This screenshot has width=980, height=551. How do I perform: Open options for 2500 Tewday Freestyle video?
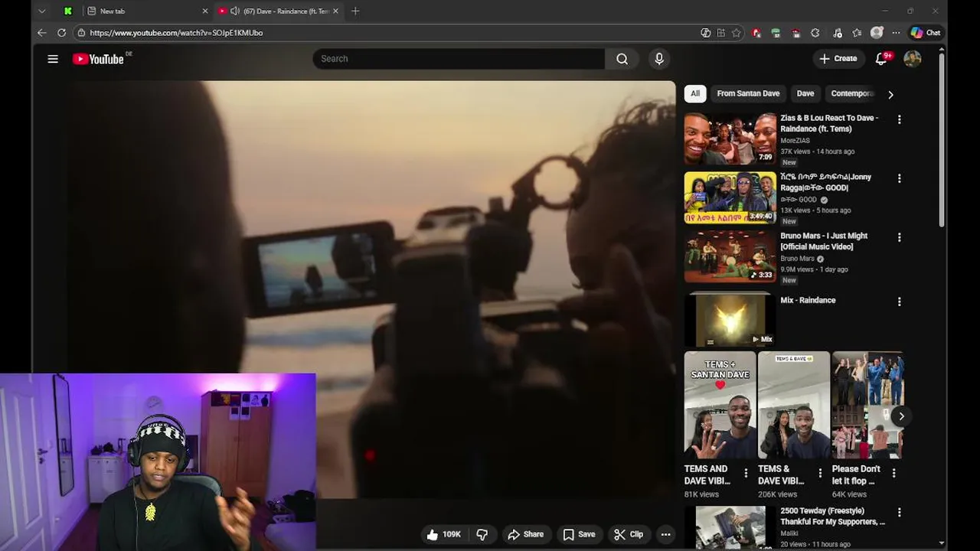899,513
